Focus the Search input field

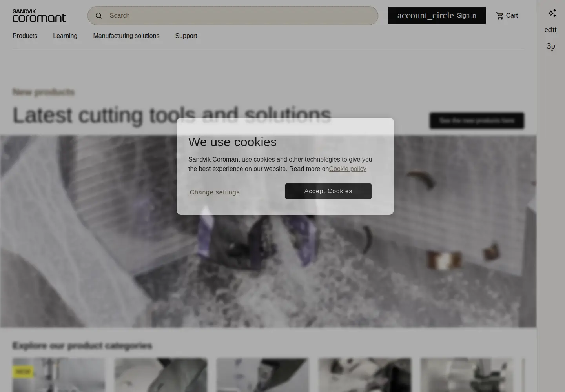click(233, 16)
